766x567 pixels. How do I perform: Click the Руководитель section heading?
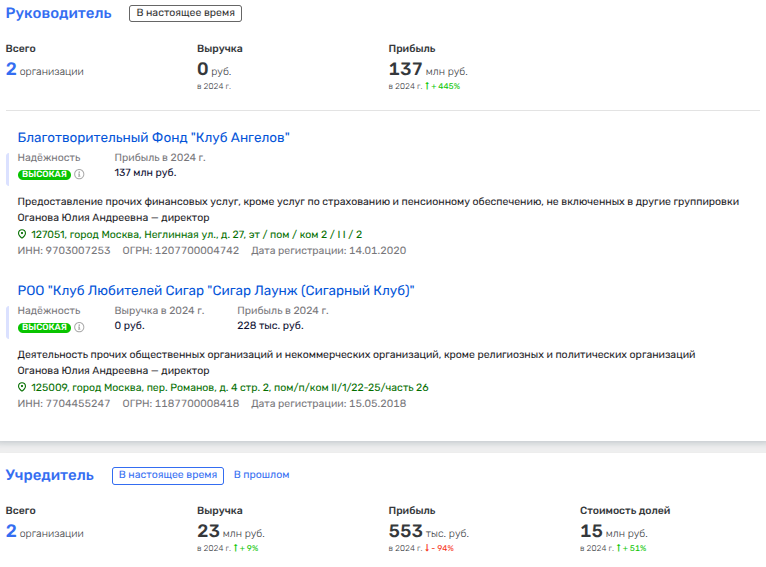[58, 13]
